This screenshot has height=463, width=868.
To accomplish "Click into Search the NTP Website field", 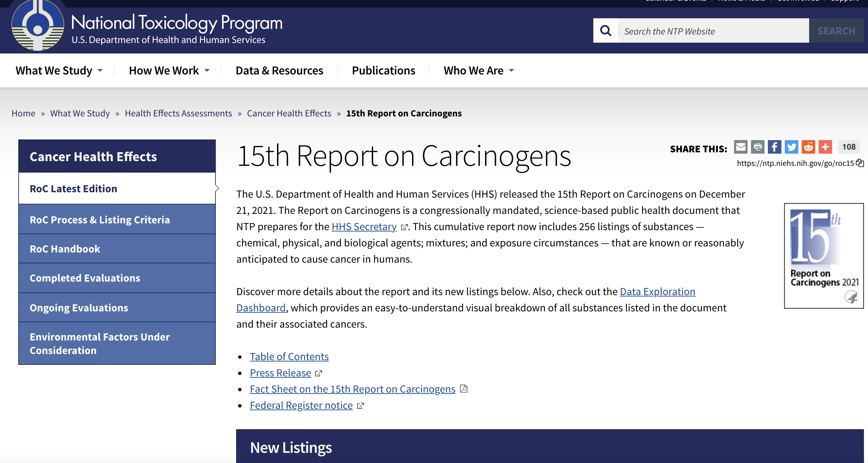I will tap(714, 31).
